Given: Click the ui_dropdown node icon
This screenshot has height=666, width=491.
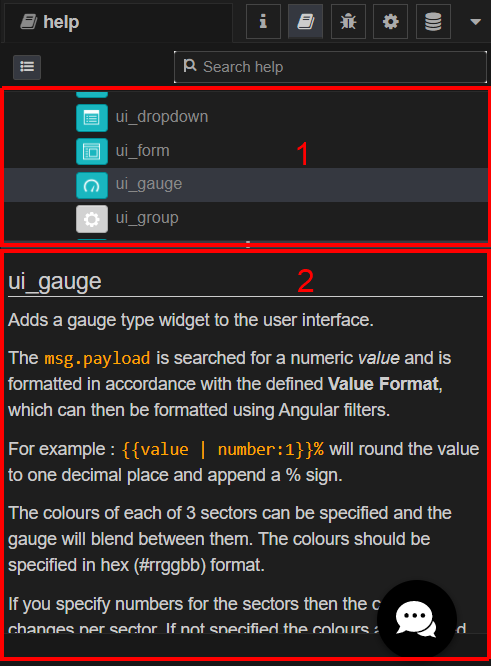Looking at the screenshot, I should click(92, 118).
